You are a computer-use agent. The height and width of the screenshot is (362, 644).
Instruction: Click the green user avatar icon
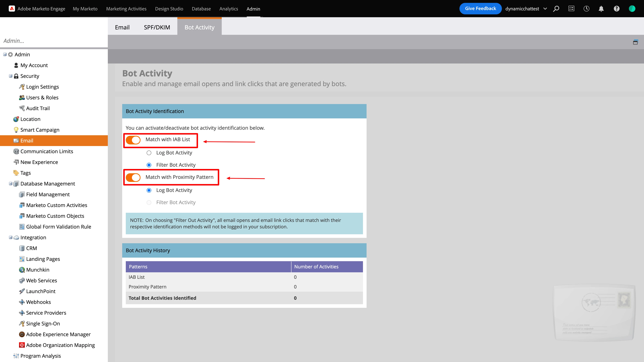pos(632,9)
